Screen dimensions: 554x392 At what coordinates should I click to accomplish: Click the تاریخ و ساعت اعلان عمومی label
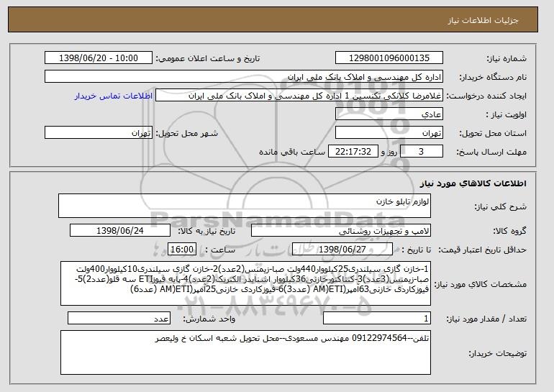point(208,58)
